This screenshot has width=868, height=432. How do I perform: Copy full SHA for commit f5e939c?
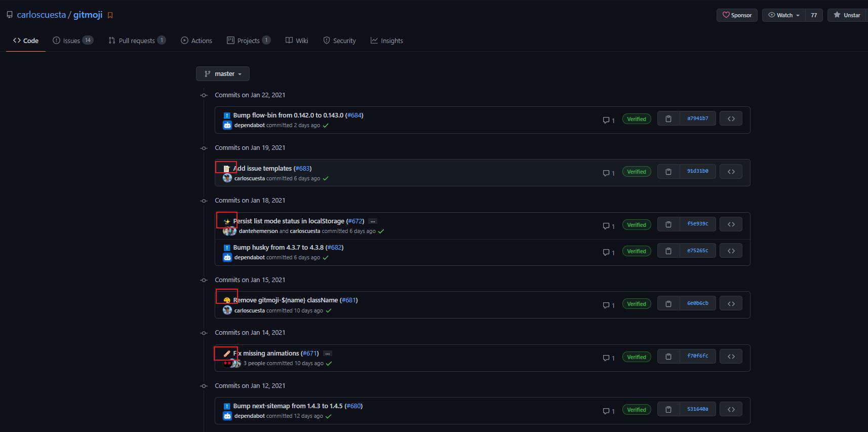(x=668, y=224)
